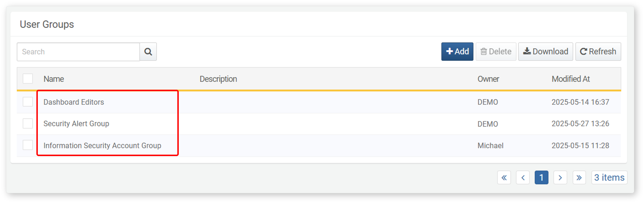Image resolution: width=644 pixels, height=203 pixels.
Task: Check the Security Alert Group checkbox
Action: tap(28, 124)
